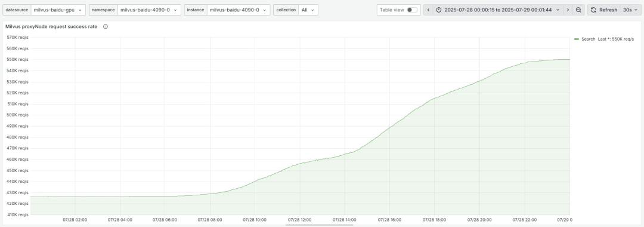
Task: Click the 07/28 12:00 time axis label
Action: pyautogui.click(x=300, y=220)
